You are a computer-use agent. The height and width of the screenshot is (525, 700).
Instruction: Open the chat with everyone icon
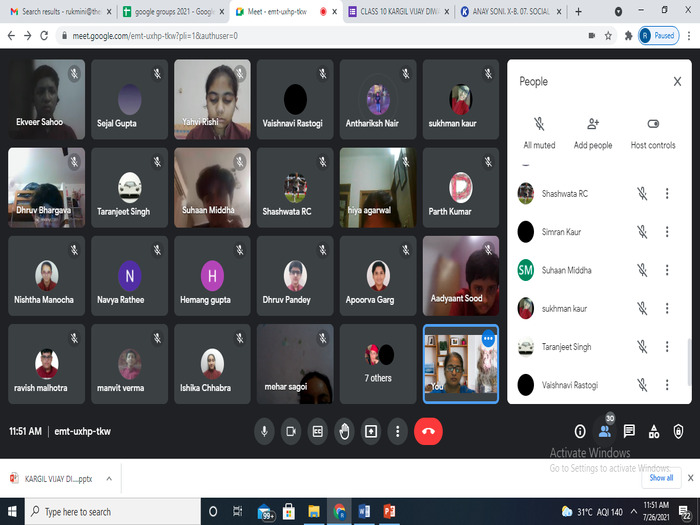629,431
